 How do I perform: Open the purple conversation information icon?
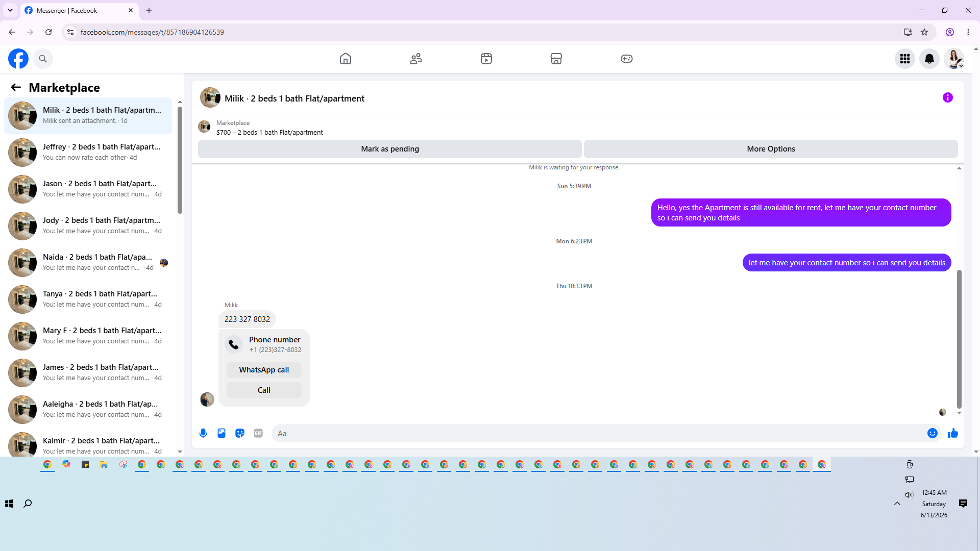[948, 97]
